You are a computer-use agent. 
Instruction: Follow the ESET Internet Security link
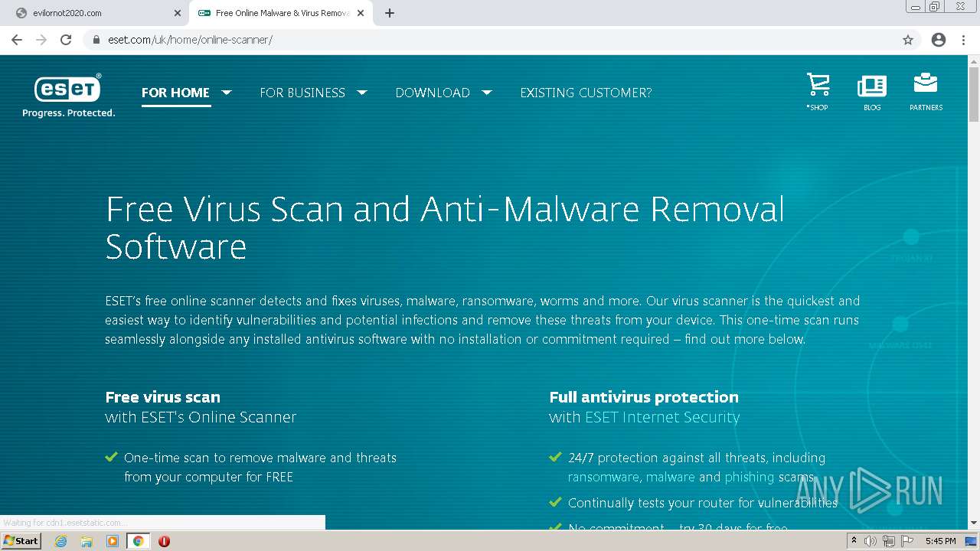click(x=662, y=417)
